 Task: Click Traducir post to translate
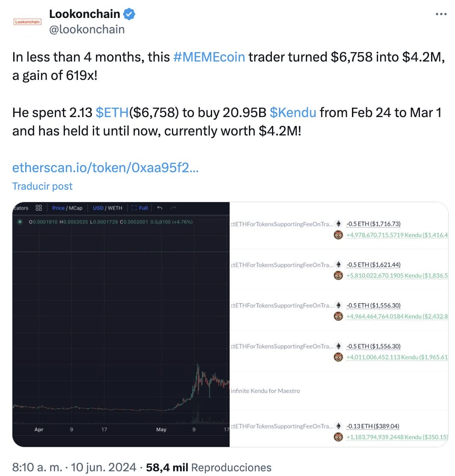(42, 186)
